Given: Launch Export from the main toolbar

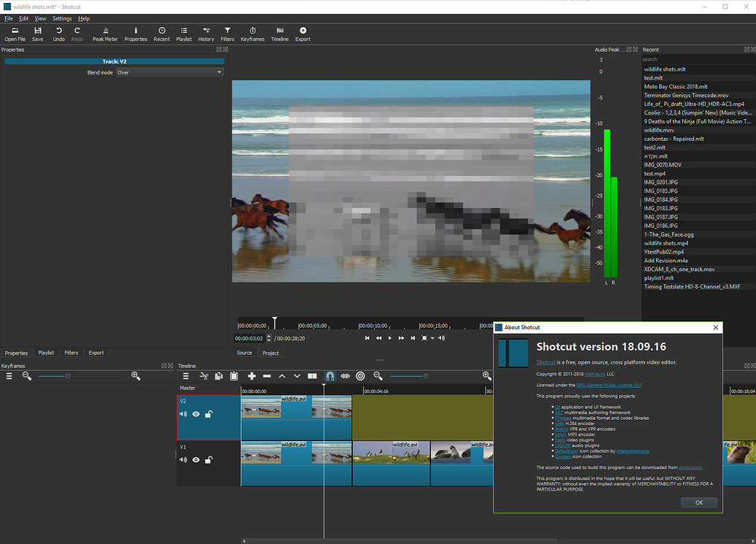Looking at the screenshot, I should (x=303, y=34).
